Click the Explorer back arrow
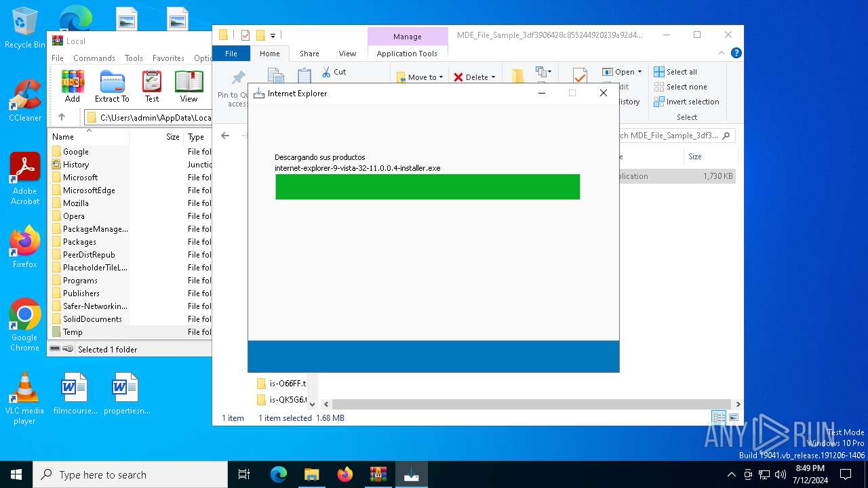The width and height of the screenshot is (868, 488). coord(225,136)
